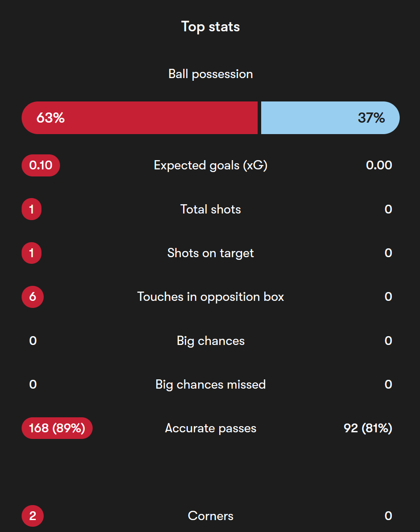
Task: Open Touches in opposition box stat
Action: point(210,296)
